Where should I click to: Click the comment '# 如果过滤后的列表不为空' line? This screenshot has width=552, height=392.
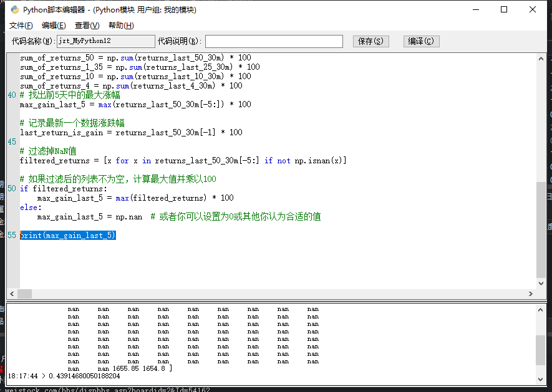point(119,179)
